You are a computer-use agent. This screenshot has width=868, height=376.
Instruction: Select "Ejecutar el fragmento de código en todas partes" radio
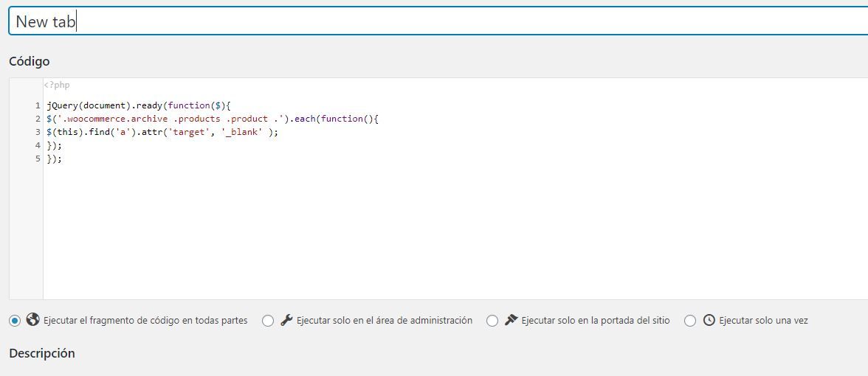tap(15, 321)
